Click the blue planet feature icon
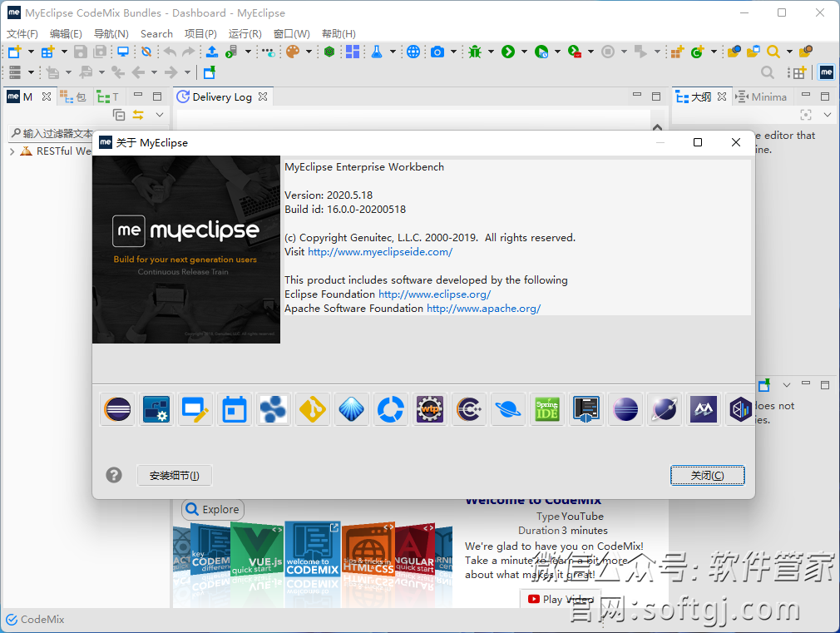The height and width of the screenshot is (633, 840). click(x=508, y=409)
